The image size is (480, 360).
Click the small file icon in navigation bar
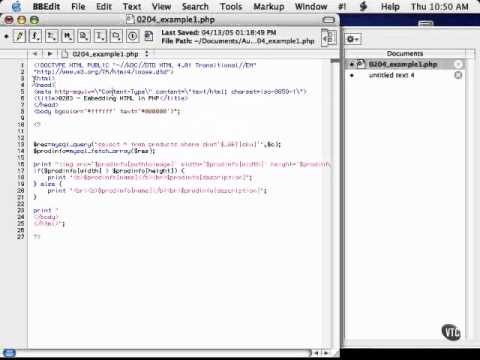pyautogui.click(x=65, y=54)
